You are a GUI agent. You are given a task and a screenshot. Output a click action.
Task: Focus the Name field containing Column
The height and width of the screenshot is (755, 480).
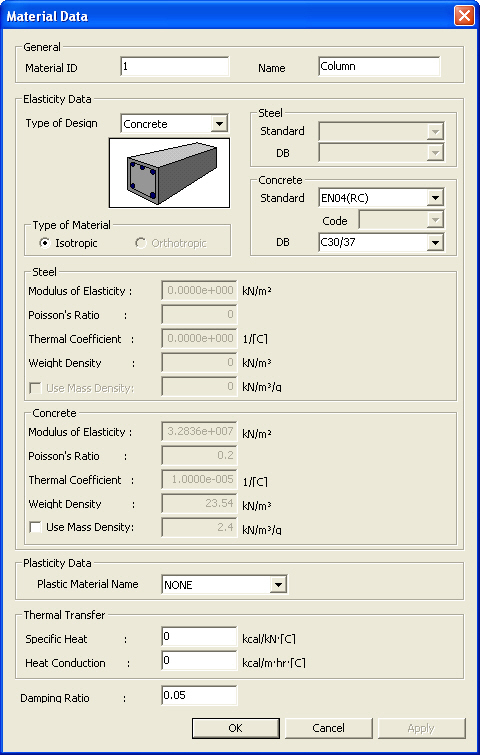[x=379, y=66]
